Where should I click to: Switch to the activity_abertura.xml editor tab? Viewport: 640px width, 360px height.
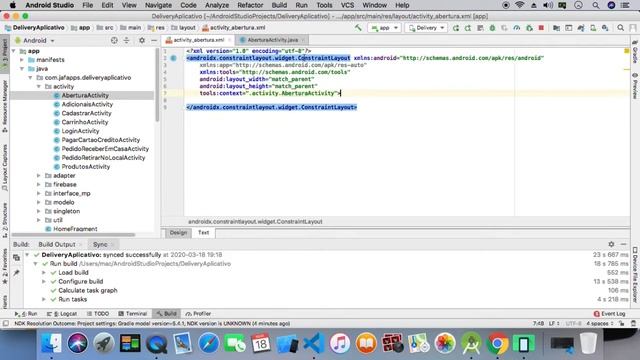click(198, 40)
